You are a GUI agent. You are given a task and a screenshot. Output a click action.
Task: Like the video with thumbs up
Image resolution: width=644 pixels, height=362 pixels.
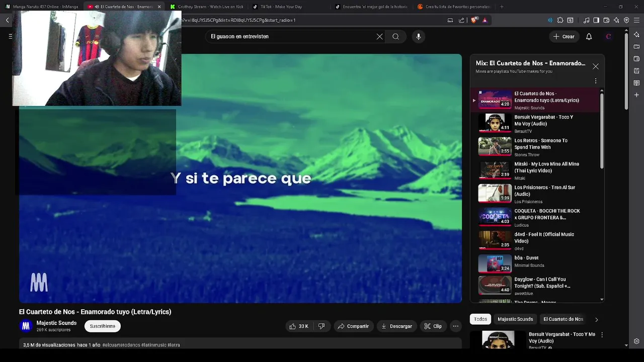[x=299, y=326]
